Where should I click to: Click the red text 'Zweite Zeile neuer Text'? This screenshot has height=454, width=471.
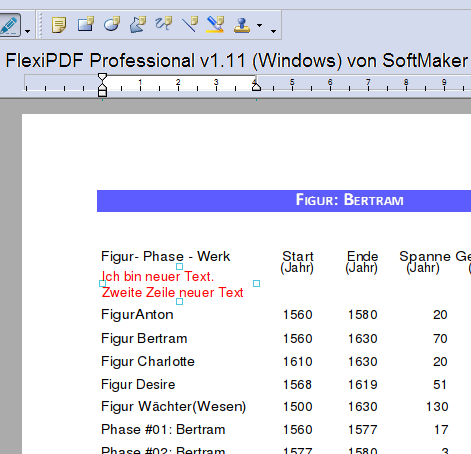point(172,292)
